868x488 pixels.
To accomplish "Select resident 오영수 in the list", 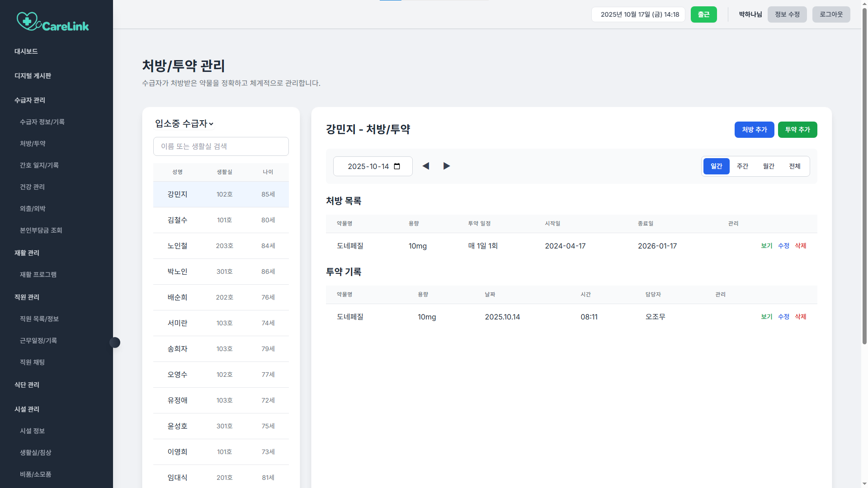I will tap(221, 375).
